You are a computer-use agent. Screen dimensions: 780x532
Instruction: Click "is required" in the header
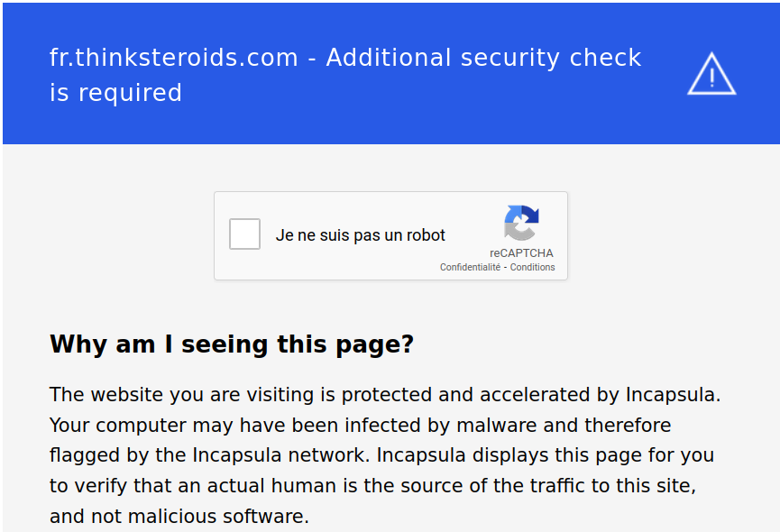pos(115,93)
